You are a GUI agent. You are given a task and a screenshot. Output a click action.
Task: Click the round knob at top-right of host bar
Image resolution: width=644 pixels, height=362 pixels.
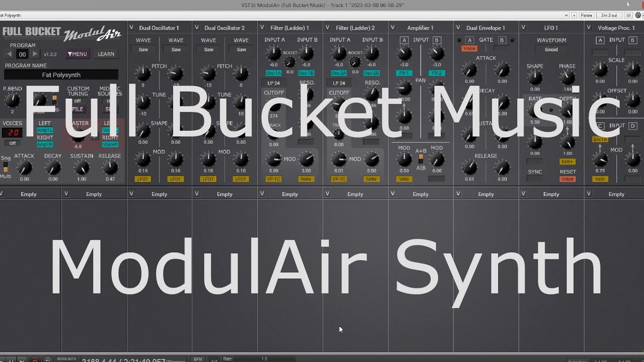[x=638, y=16]
